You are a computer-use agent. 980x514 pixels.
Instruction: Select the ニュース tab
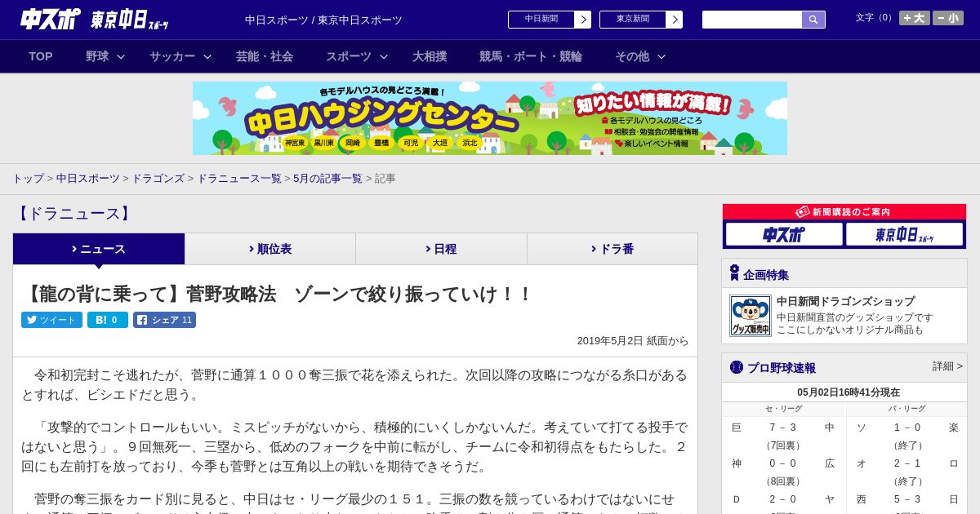click(99, 249)
